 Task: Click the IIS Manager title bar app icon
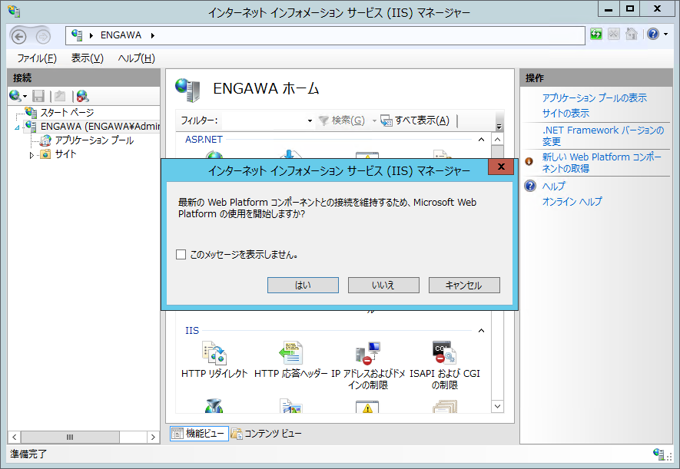14,11
